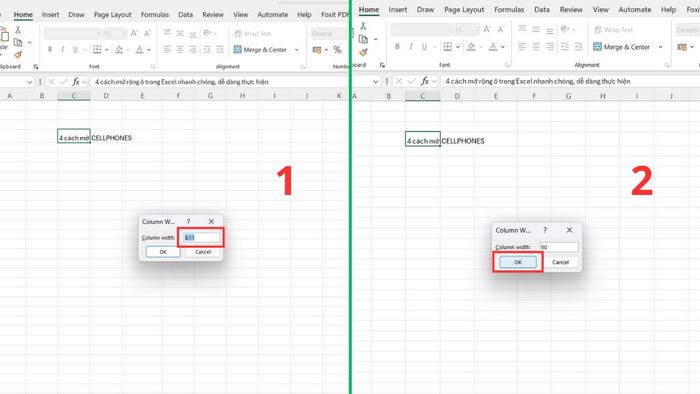The height and width of the screenshot is (394, 700).
Task: Click Fill Color bucket in right window
Action: [x=471, y=46]
